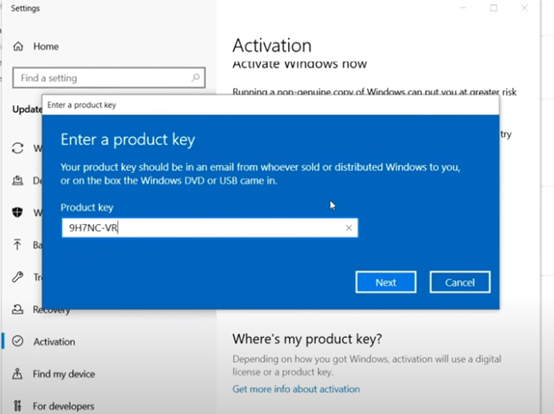554x414 pixels.
Task: Maximize the Settings window
Action: coord(494,8)
